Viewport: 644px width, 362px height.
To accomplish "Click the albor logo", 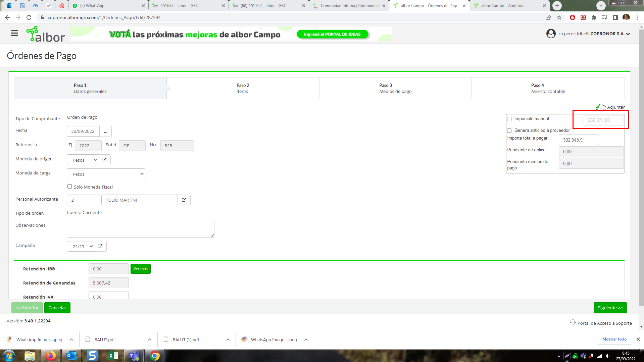I will [x=46, y=34].
